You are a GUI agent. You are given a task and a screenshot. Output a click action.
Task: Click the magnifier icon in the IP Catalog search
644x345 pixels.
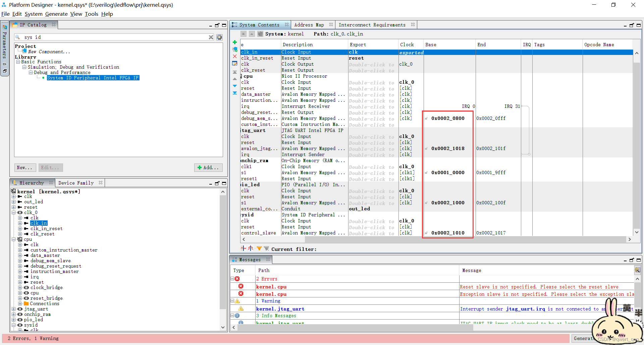coord(18,37)
